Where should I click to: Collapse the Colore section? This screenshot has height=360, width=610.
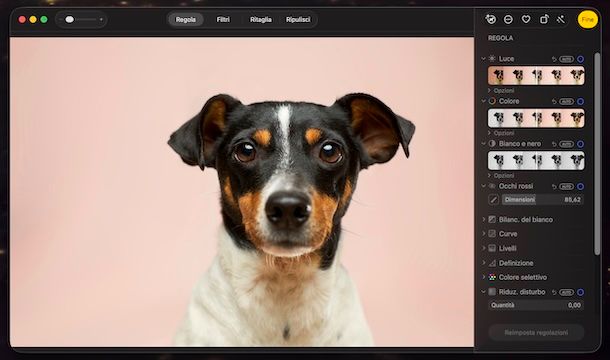click(484, 101)
